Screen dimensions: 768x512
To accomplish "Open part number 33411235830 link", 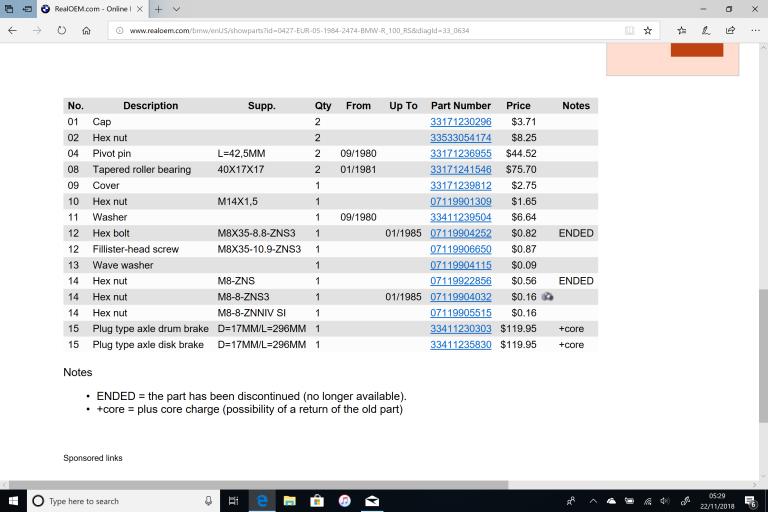I will pyautogui.click(x=460, y=345).
